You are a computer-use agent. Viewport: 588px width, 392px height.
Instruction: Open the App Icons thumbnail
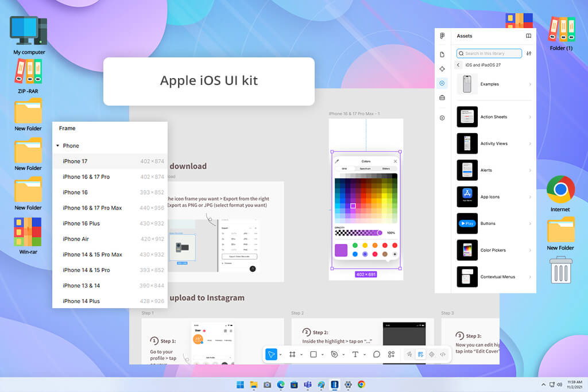tap(467, 197)
